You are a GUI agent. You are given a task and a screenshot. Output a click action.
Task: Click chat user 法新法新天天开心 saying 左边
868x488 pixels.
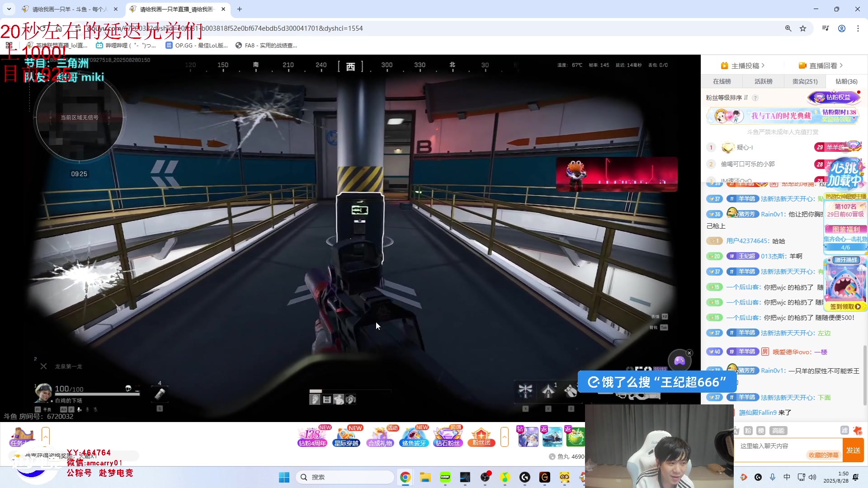tap(788, 333)
